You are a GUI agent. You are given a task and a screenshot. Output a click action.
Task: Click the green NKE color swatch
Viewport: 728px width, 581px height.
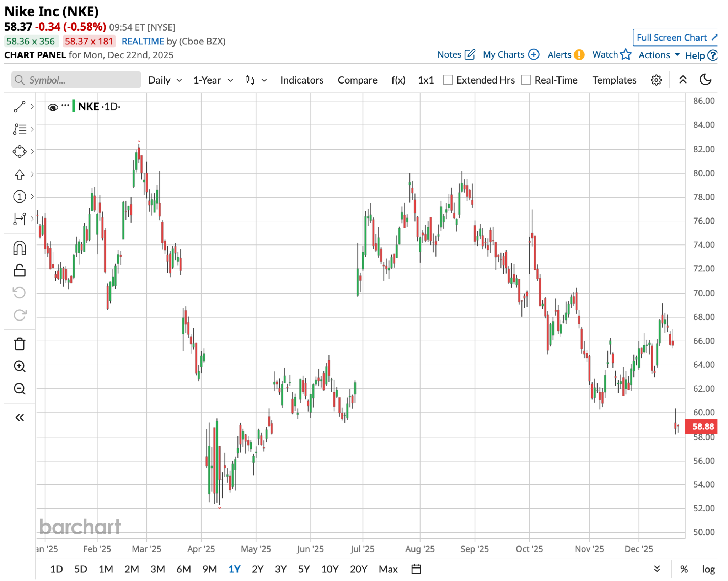coord(74,106)
